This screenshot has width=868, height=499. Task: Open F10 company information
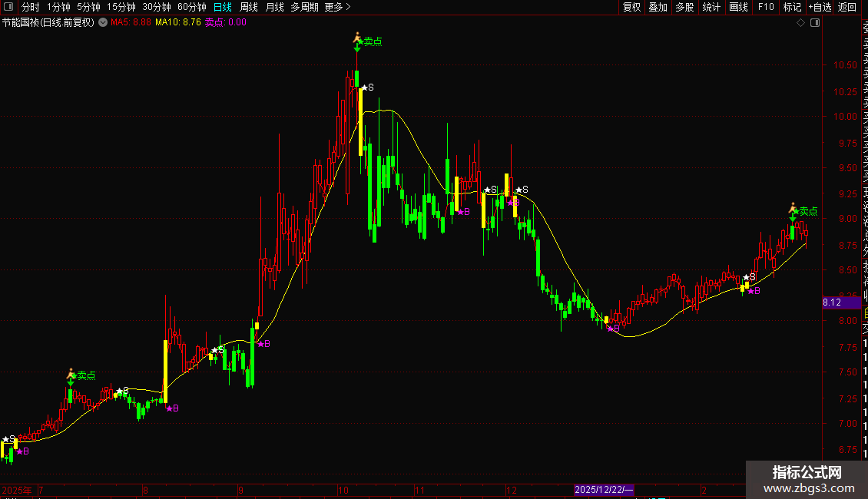tap(766, 7)
